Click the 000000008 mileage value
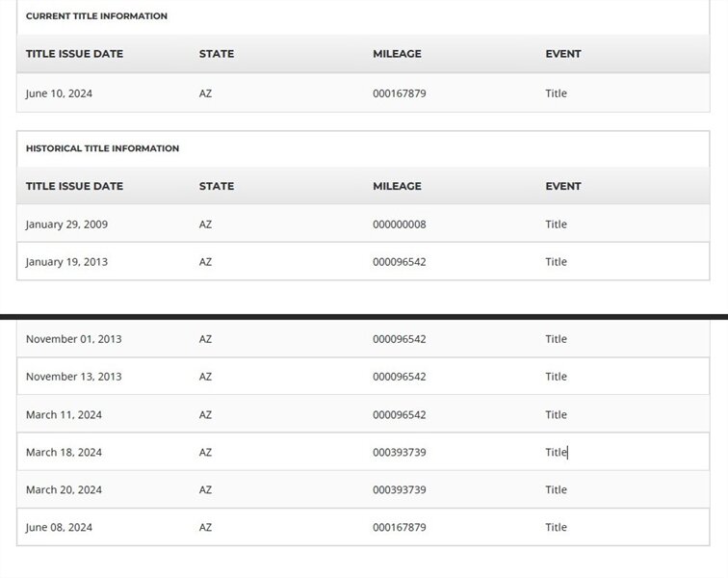This screenshot has width=728, height=578. coord(399,224)
